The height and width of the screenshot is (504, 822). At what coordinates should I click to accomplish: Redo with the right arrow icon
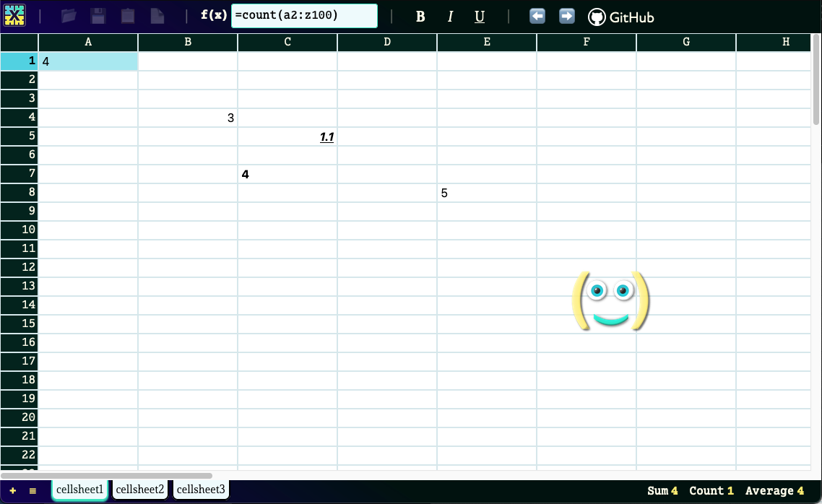tap(567, 16)
